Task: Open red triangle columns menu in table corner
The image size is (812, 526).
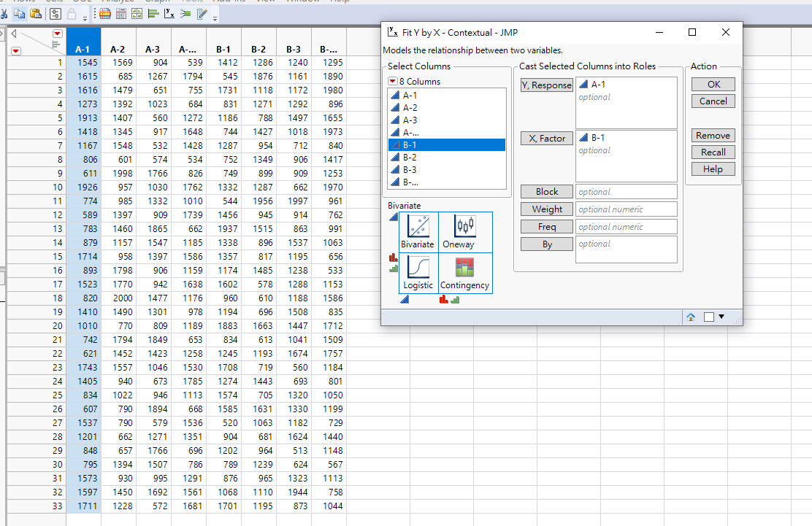Action: (58, 34)
